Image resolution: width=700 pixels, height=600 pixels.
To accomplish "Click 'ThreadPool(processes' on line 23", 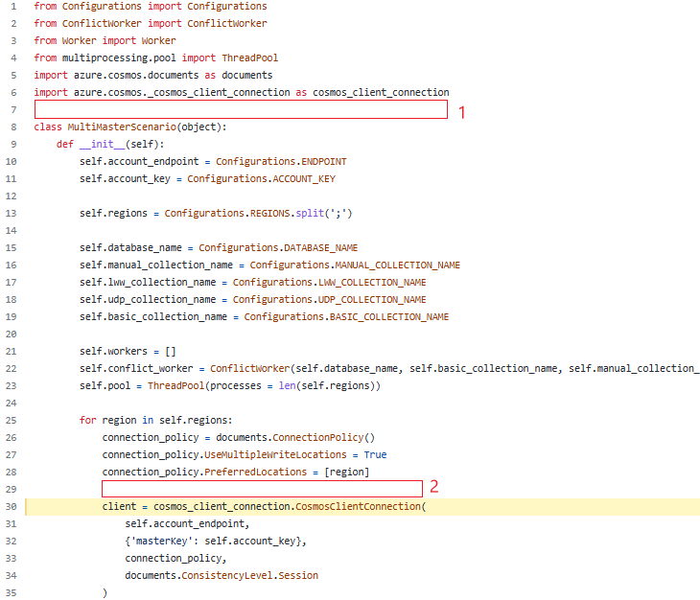I will (x=204, y=386).
